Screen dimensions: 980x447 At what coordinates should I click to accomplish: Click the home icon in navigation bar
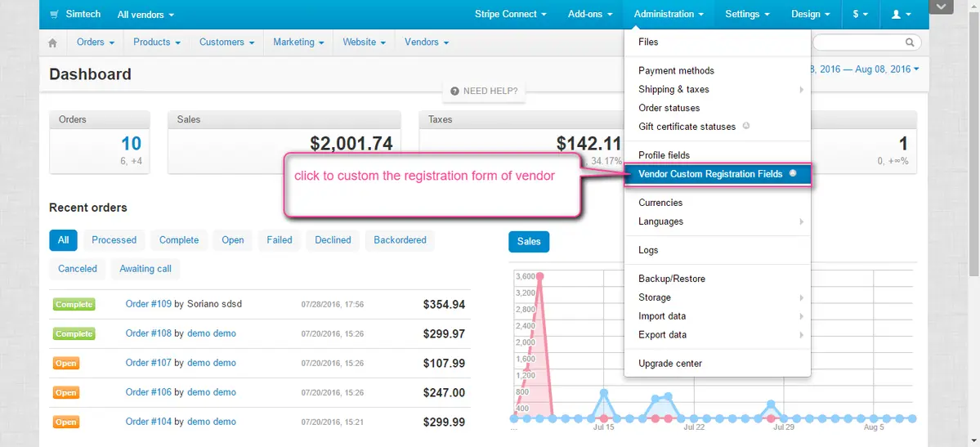[53, 42]
